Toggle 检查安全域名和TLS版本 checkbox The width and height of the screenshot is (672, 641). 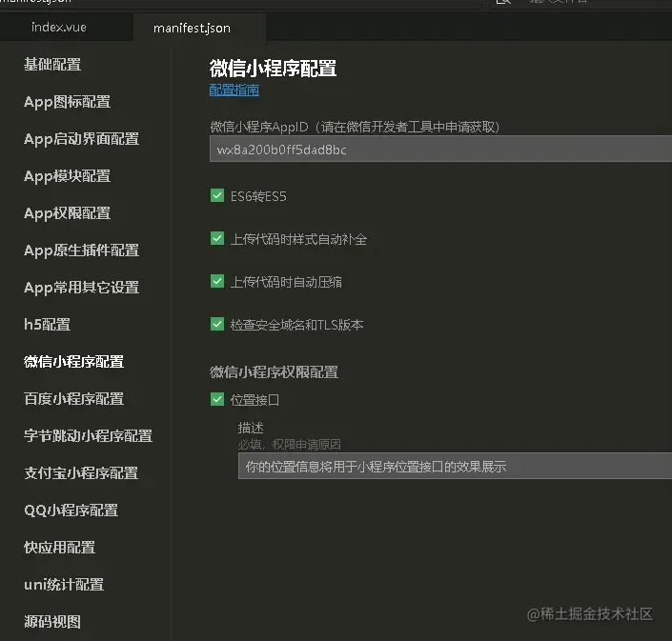(x=217, y=324)
